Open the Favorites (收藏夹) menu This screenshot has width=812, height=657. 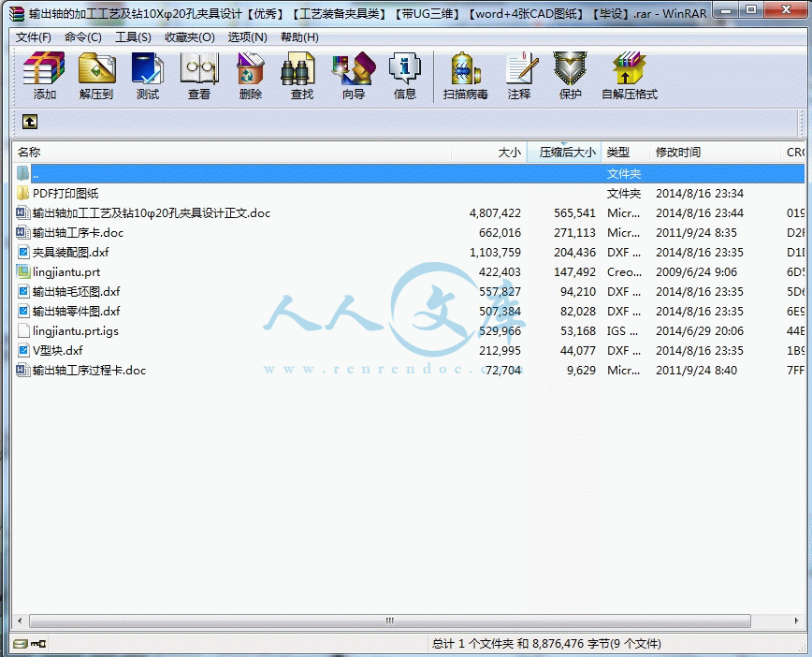[190, 37]
